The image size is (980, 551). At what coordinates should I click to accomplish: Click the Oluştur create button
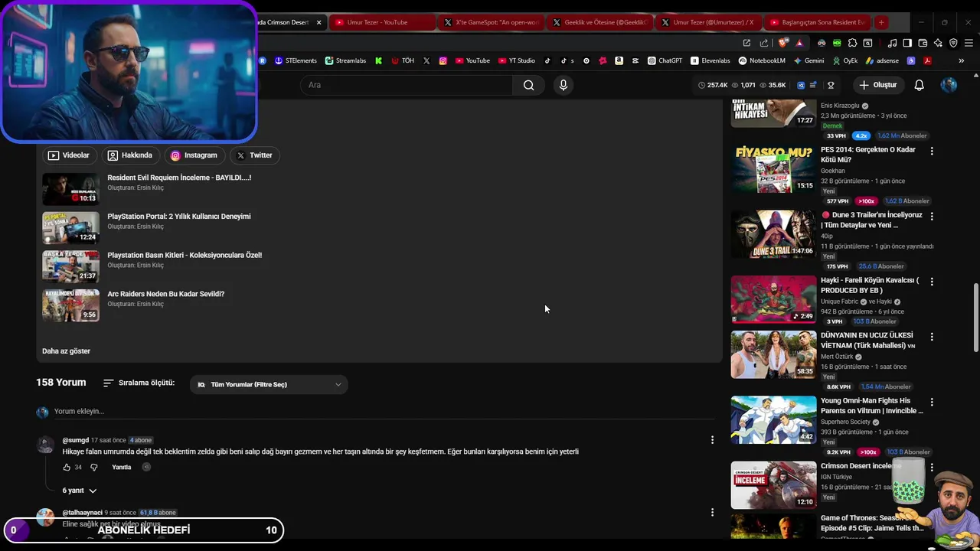(877, 85)
